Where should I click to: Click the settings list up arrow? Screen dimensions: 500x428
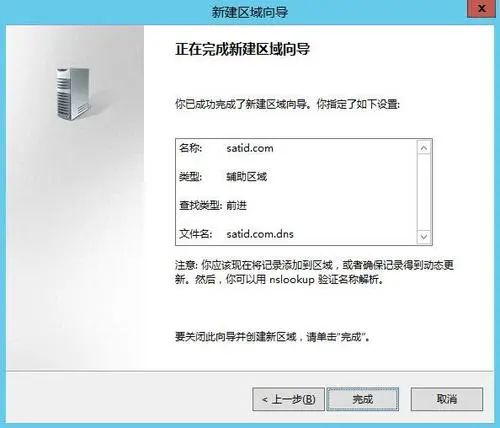pyautogui.click(x=424, y=148)
